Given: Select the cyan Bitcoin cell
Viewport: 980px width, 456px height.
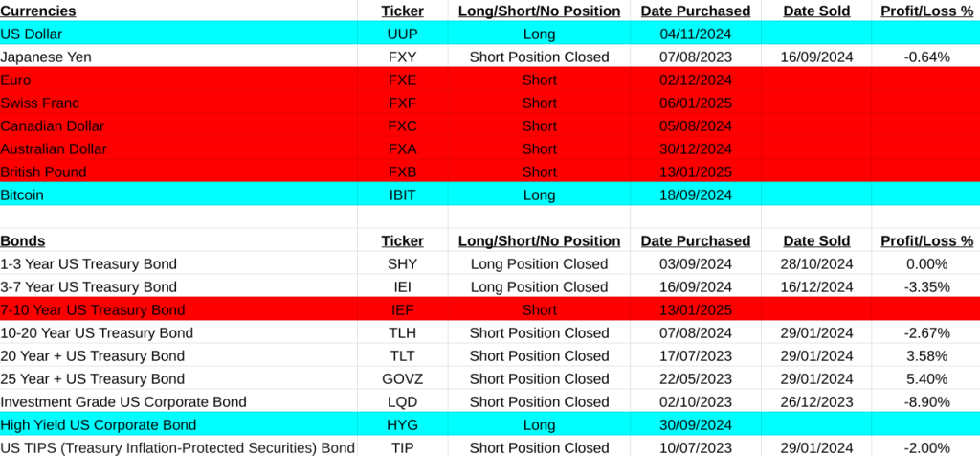Looking at the screenshot, I should click(x=22, y=194).
